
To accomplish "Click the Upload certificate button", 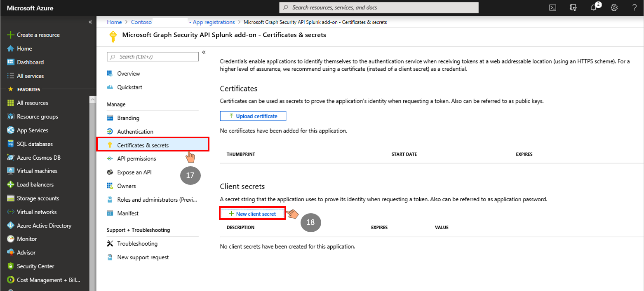I will coord(253,116).
